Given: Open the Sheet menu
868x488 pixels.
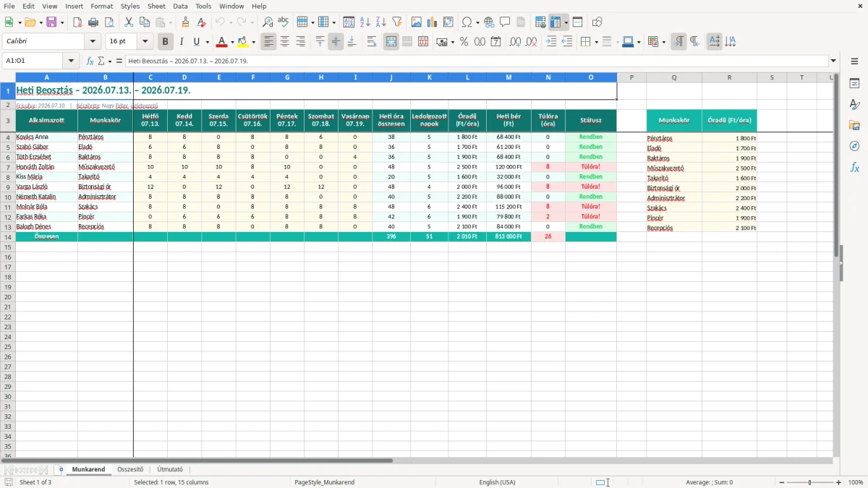Looking at the screenshot, I should pyautogui.click(x=156, y=6).
